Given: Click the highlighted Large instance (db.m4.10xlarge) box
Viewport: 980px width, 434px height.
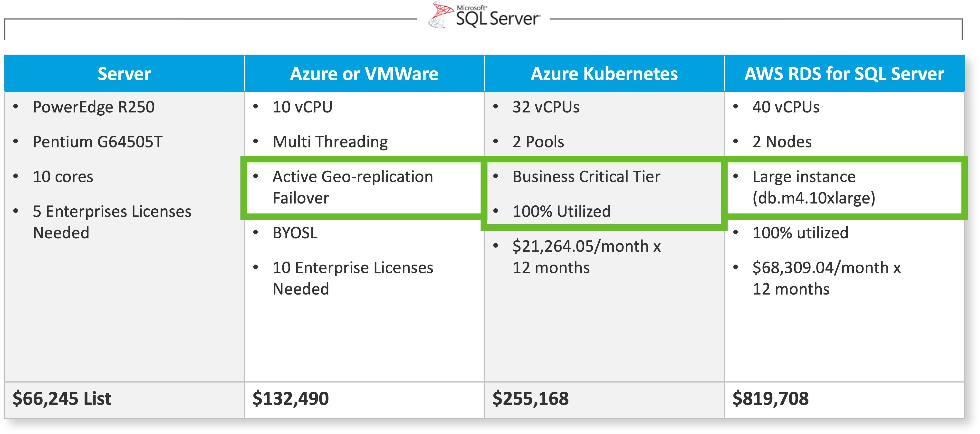Looking at the screenshot, I should [814, 187].
